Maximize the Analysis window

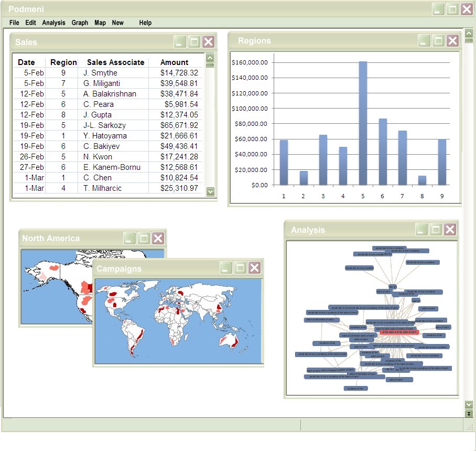pyautogui.click(x=436, y=229)
